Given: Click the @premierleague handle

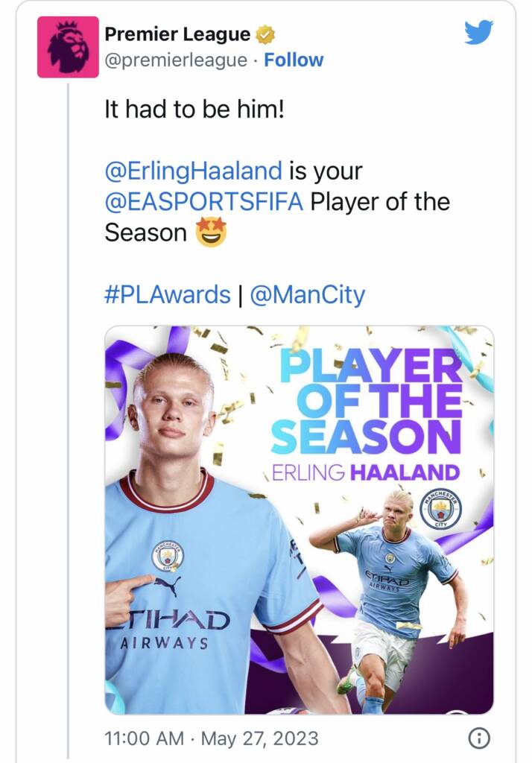Looking at the screenshot, I should click(x=176, y=60).
